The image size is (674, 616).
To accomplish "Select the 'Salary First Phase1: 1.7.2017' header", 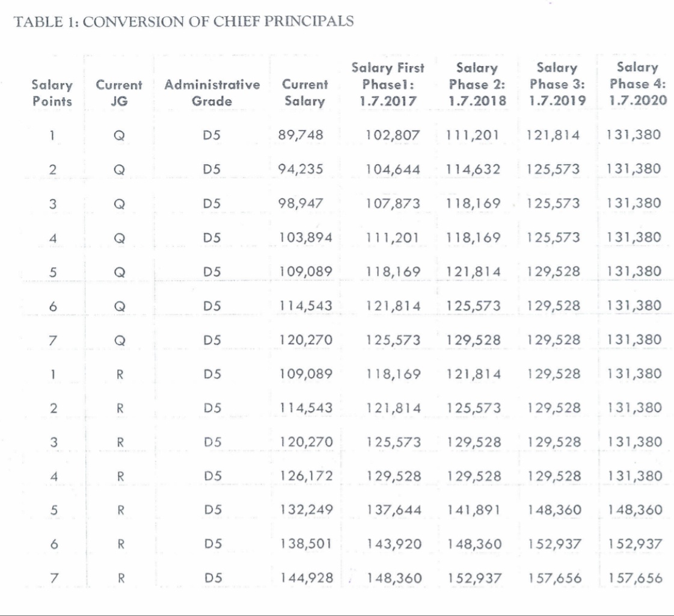I will pyautogui.click(x=387, y=85).
